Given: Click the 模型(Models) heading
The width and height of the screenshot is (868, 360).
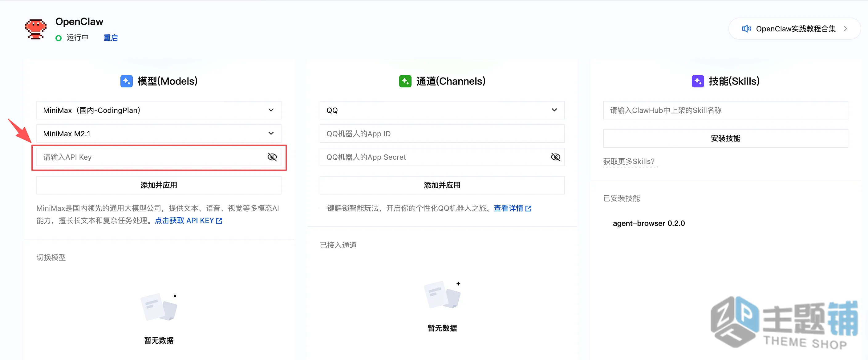Looking at the screenshot, I should [x=168, y=81].
